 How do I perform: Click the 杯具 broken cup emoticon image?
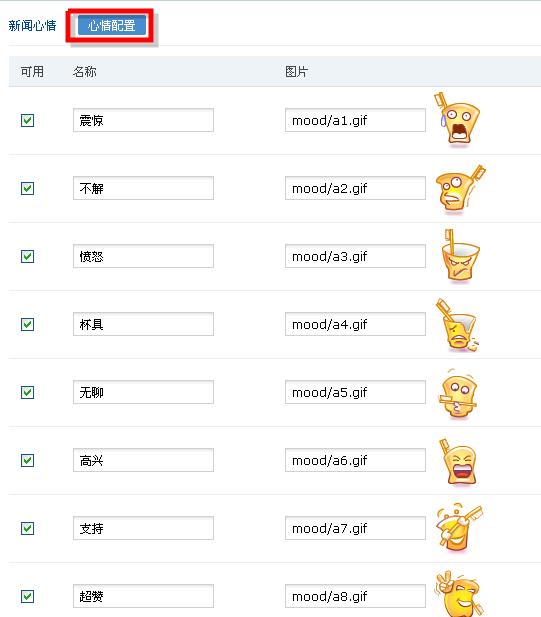pos(457,325)
